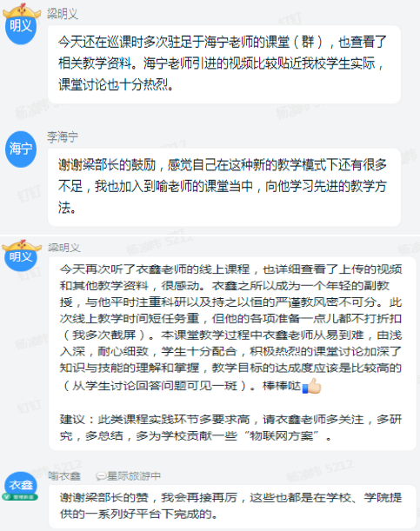Screen dimensions: 420x531
Task: Click the chicken hat decoration on the first 明义 avatar
Action: coord(22,11)
